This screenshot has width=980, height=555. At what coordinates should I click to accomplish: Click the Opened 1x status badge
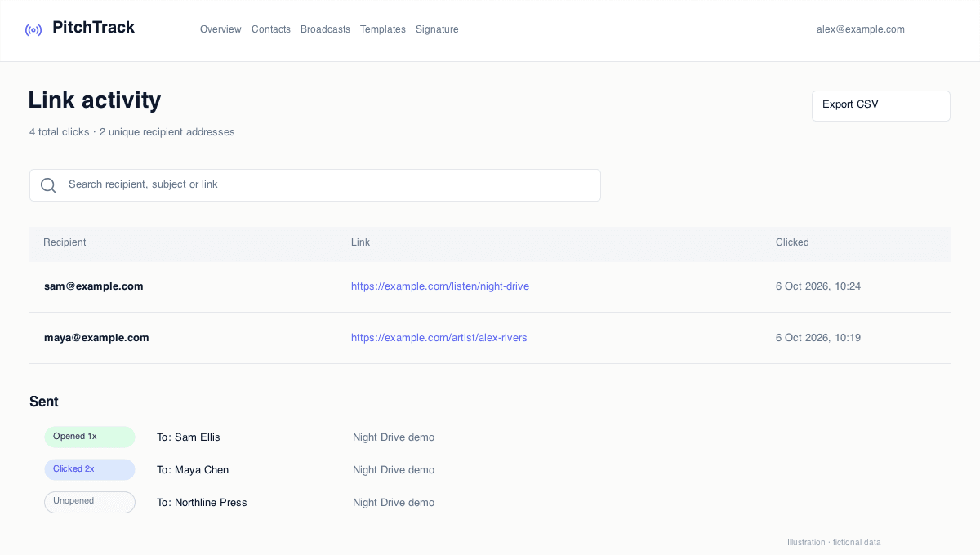point(90,437)
